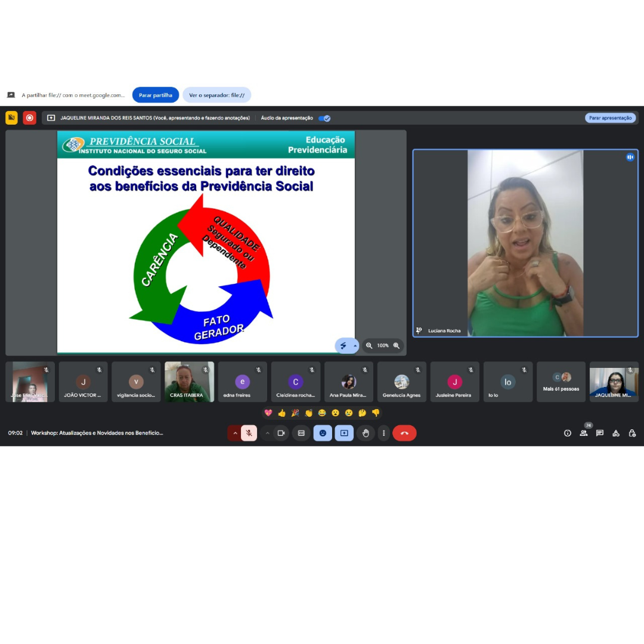644x644 pixels.
Task: Open the chat messages panel
Action: point(600,433)
